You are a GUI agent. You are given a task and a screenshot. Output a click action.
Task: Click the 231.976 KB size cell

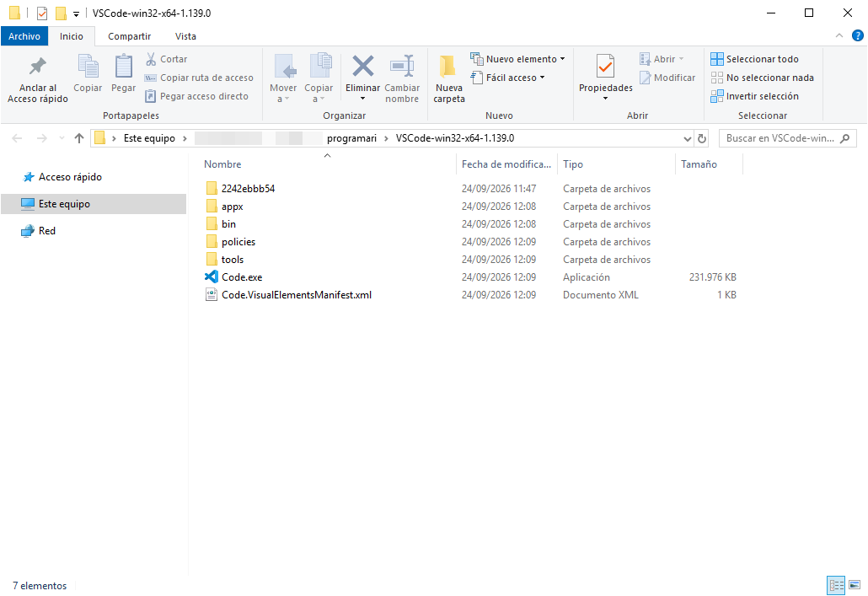pos(712,277)
